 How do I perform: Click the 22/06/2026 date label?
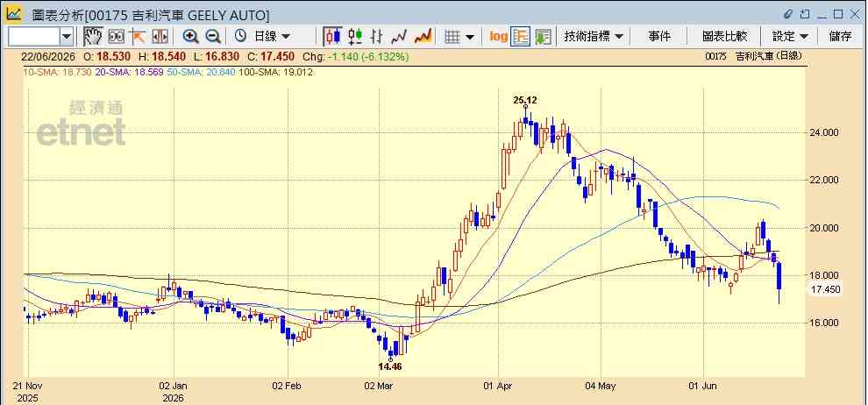[x=47, y=56]
